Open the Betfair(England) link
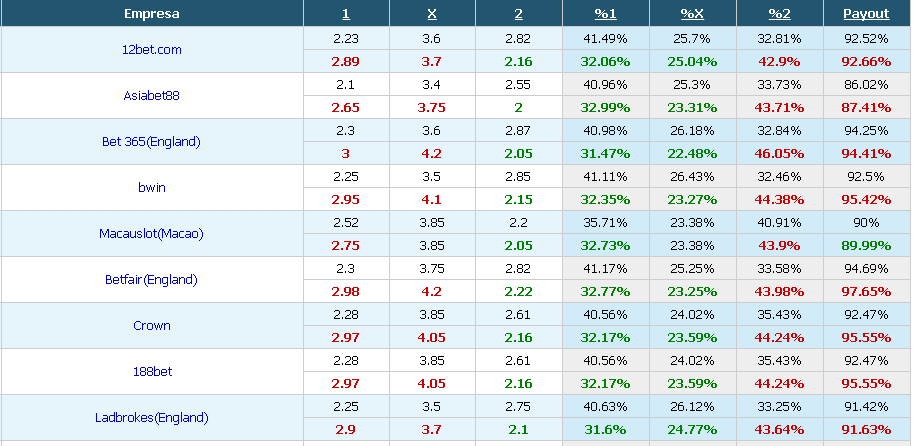 tap(152, 280)
